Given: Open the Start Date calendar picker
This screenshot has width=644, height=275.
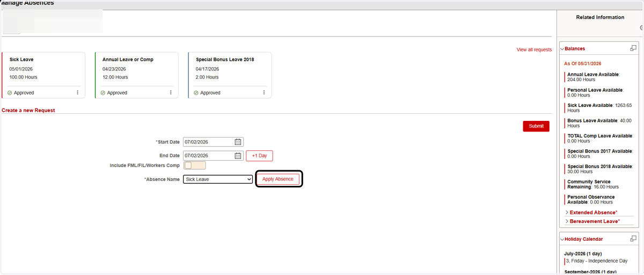Looking at the screenshot, I should tap(238, 142).
